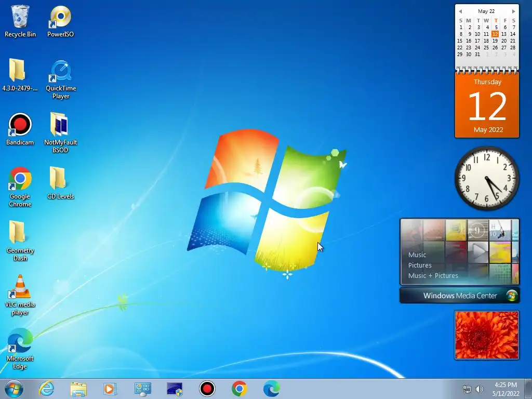532x399 pixels.
Task: Select the Google Chrome desktop shortcut
Action: click(20, 187)
